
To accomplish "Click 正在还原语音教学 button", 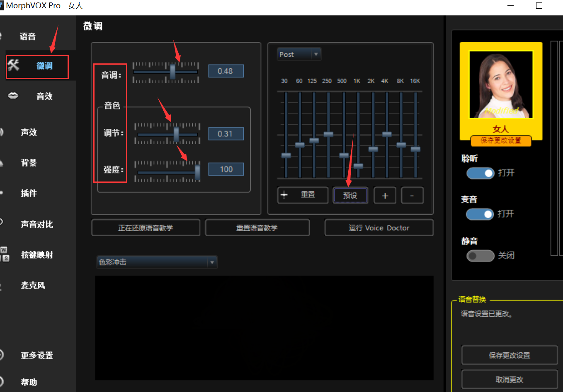I will coord(146,228).
